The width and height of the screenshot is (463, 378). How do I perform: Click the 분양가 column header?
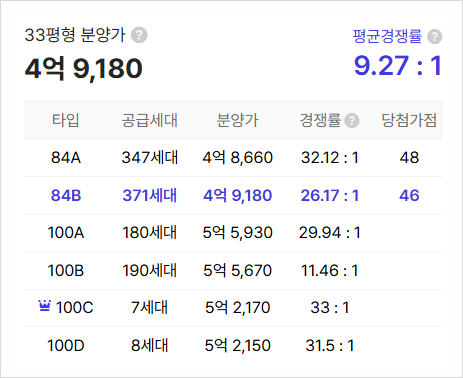pyautogui.click(x=237, y=120)
